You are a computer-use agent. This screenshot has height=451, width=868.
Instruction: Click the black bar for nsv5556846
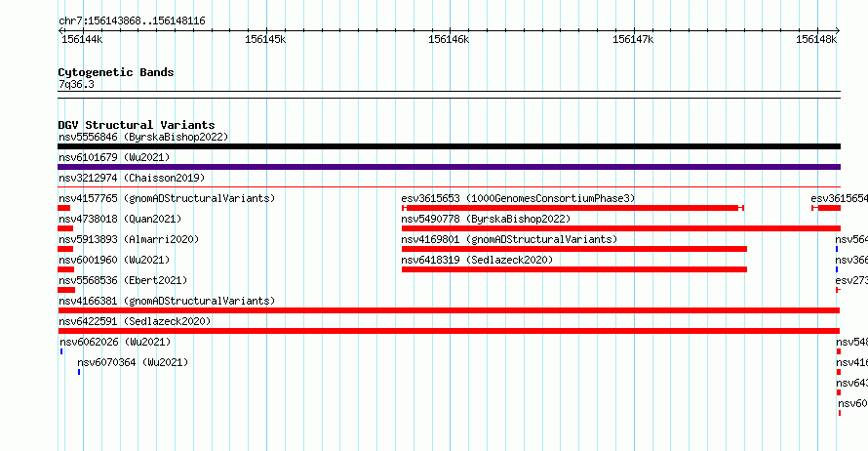(x=449, y=146)
